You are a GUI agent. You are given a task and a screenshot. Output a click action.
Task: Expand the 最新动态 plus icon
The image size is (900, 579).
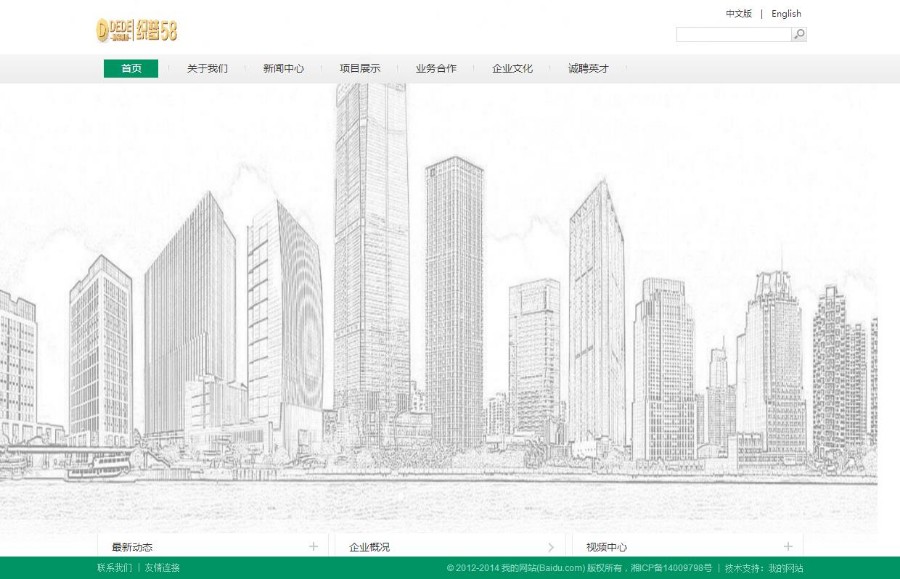313,546
